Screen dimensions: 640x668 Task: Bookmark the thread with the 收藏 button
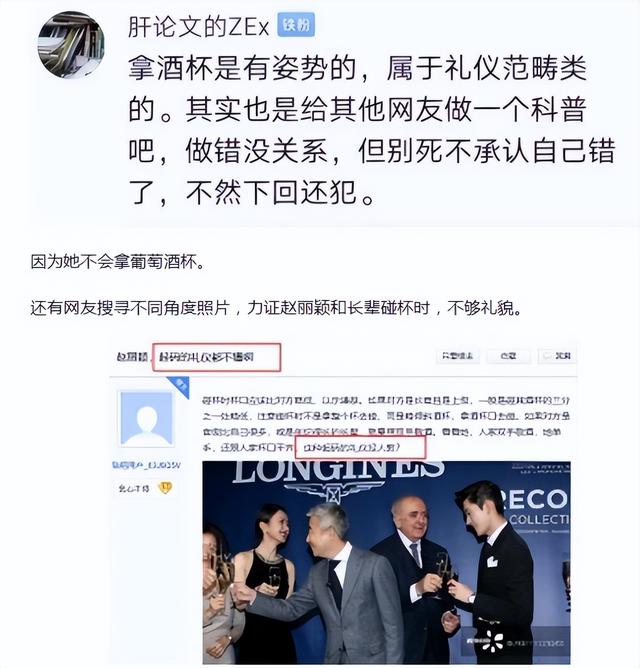(509, 356)
